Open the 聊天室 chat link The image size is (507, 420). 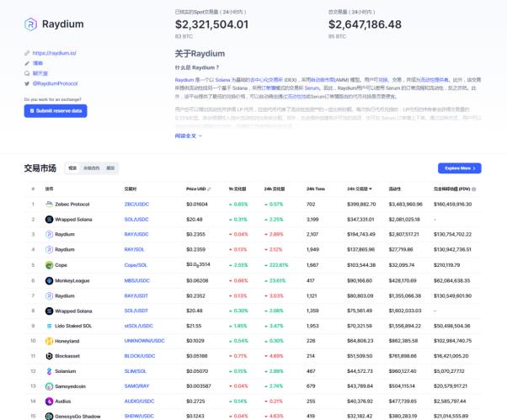(x=40, y=73)
